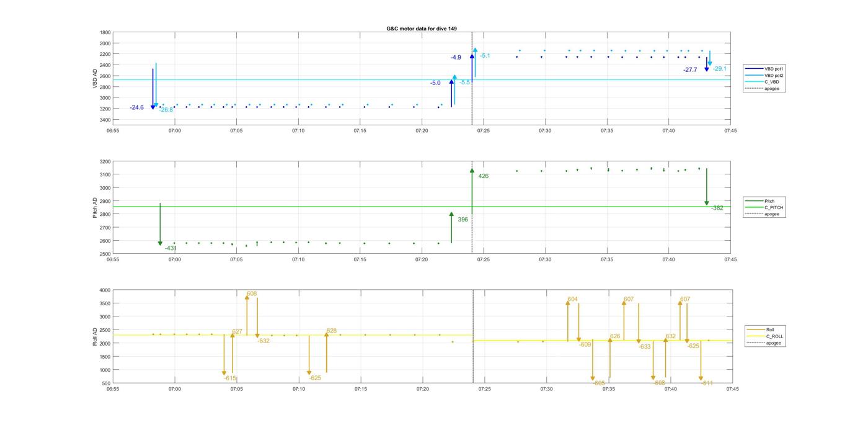Click the 608 roll annotation
The height and width of the screenshot is (430, 868).
point(252,293)
